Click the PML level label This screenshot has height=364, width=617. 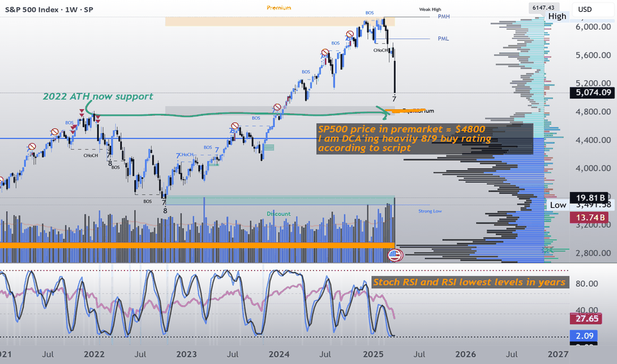[x=443, y=38]
